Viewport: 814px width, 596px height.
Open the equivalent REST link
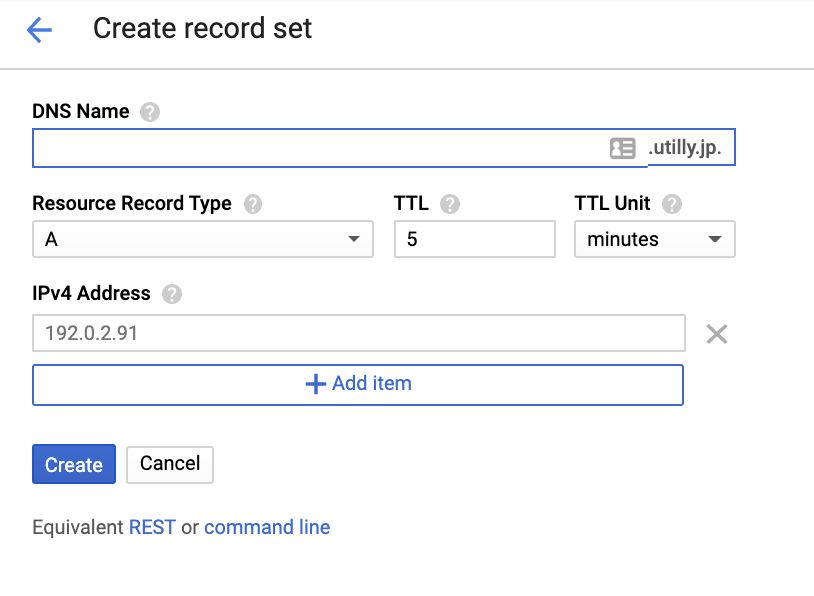click(152, 527)
